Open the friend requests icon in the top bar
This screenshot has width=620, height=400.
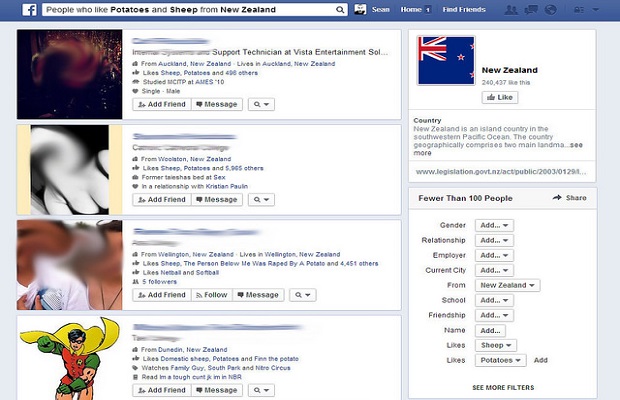pos(511,10)
